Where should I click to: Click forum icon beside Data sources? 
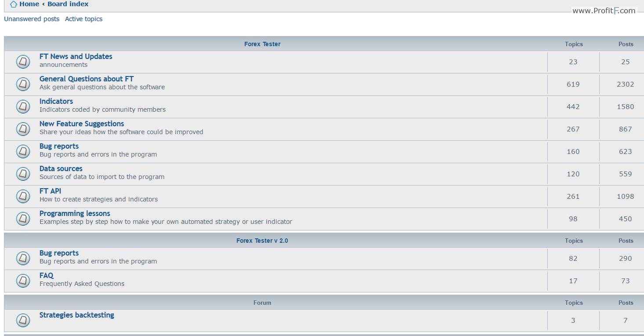click(x=23, y=174)
